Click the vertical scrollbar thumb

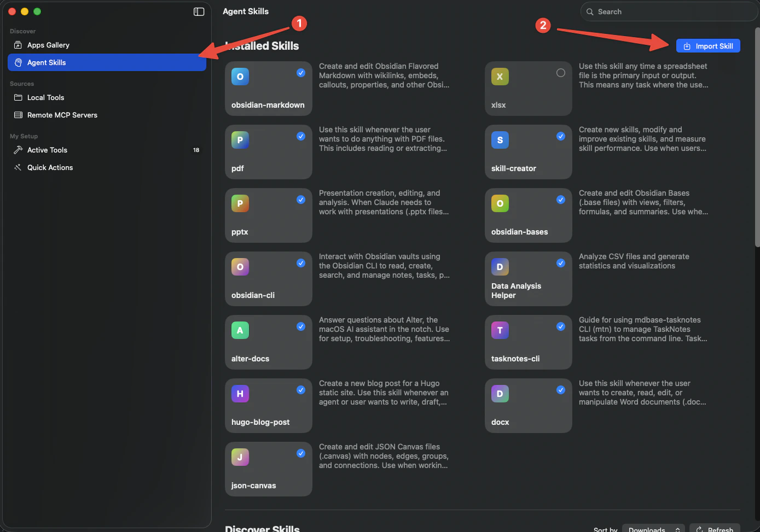(x=757, y=137)
